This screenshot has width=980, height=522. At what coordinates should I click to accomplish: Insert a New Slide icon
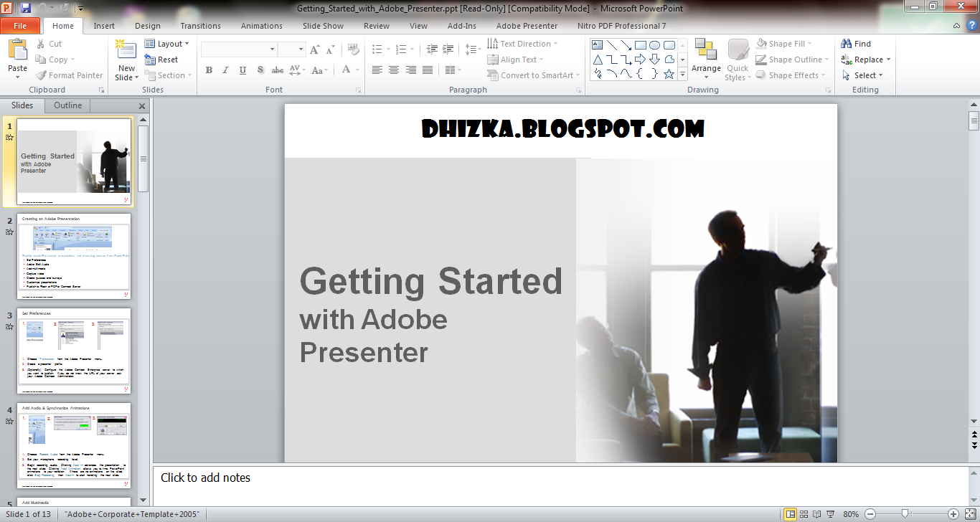click(x=126, y=49)
